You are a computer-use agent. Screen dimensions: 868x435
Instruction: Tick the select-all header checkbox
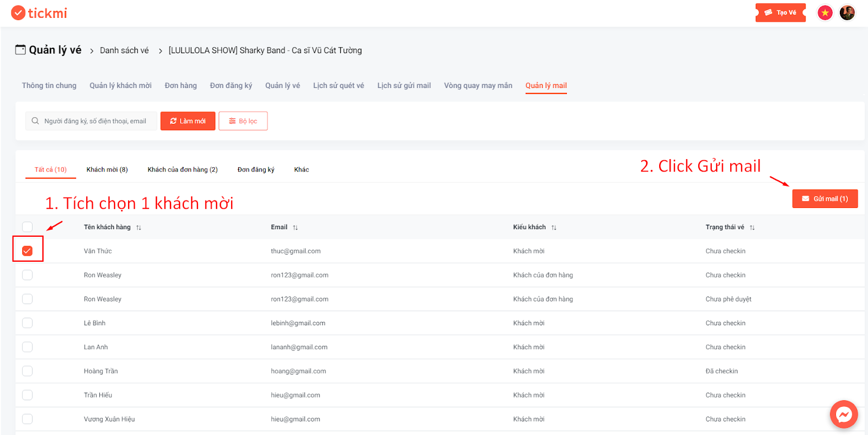(x=27, y=227)
